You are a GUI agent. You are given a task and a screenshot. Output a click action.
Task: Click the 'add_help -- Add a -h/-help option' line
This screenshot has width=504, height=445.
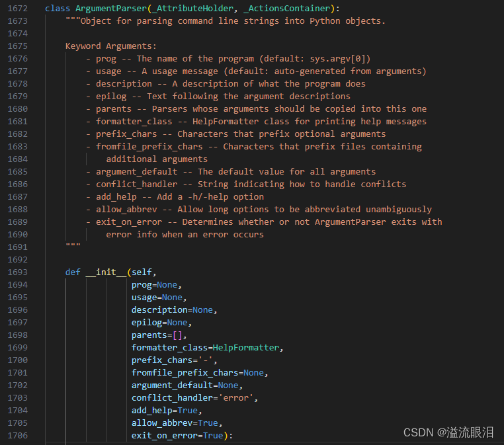coord(175,196)
